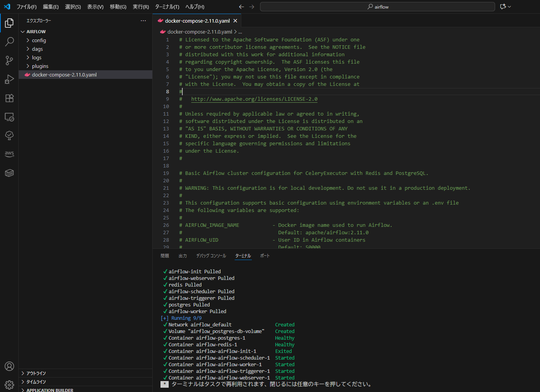Click docker-compose-2.11.0.yaml in breadcrumb

tap(200, 32)
